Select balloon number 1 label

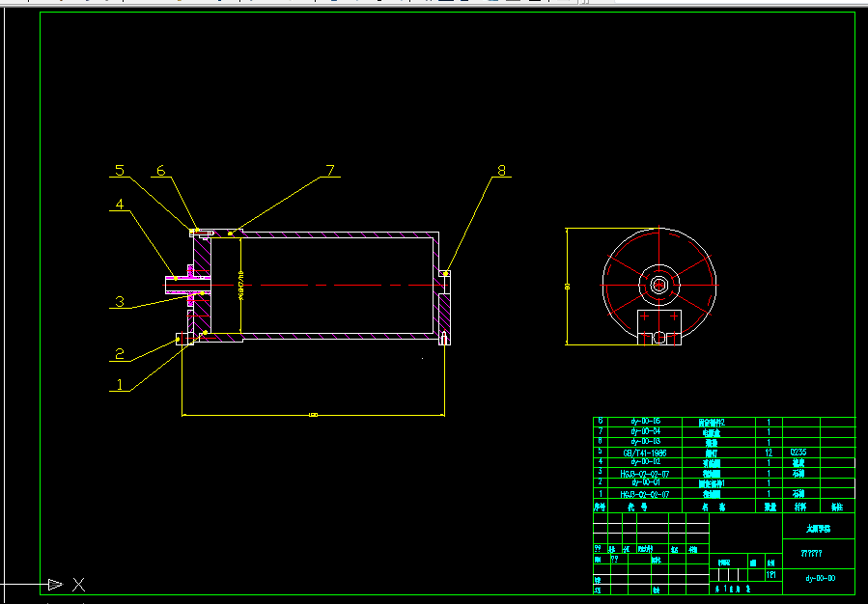tap(119, 384)
